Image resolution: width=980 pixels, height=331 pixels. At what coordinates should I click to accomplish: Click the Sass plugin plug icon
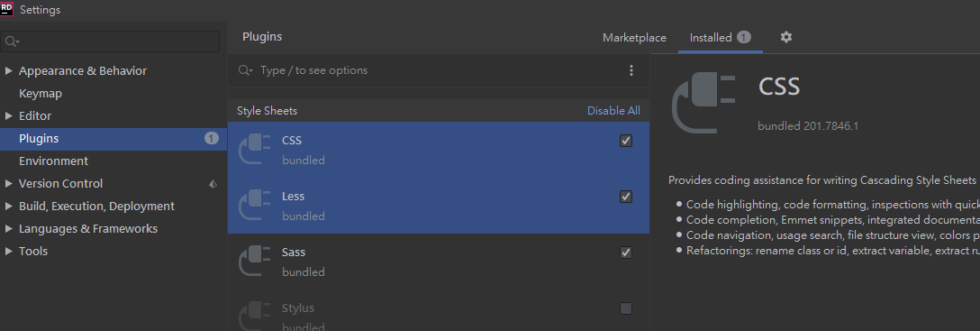pos(254,261)
